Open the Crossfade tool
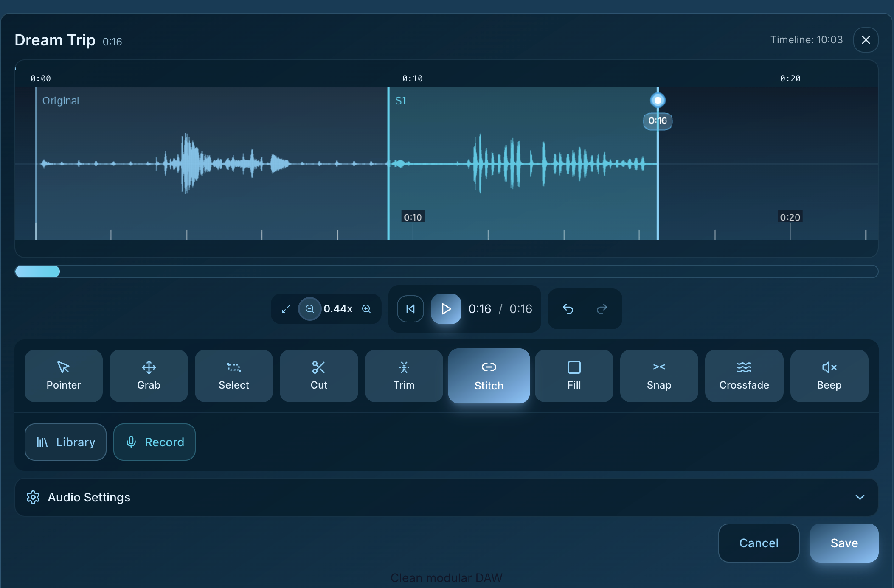This screenshot has width=894, height=588. point(744,376)
